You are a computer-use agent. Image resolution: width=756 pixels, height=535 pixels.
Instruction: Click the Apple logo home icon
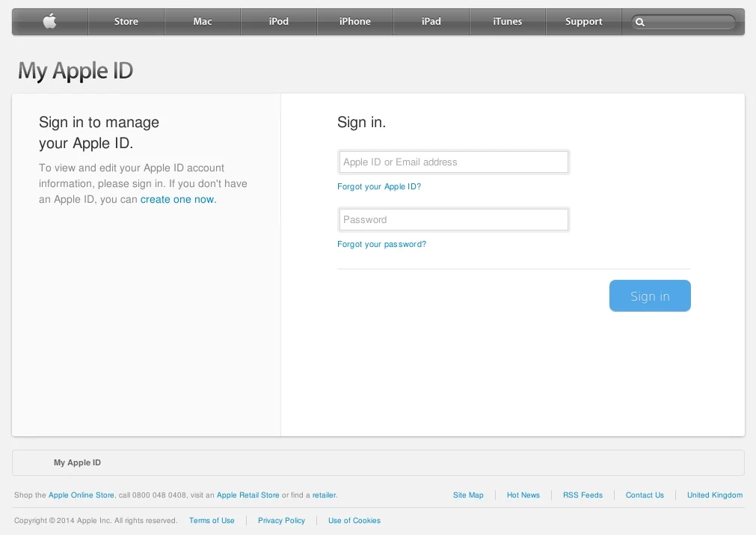[49, 21]
